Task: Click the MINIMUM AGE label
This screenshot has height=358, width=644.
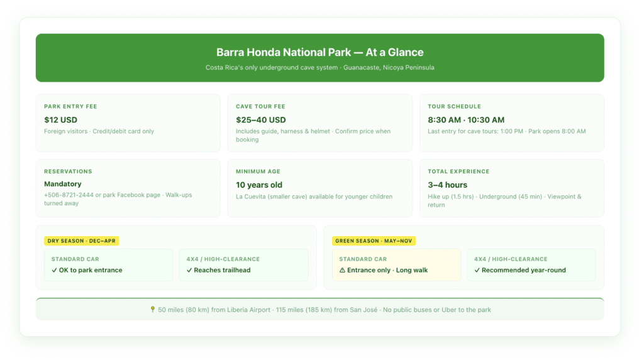Action: (258, 171)
